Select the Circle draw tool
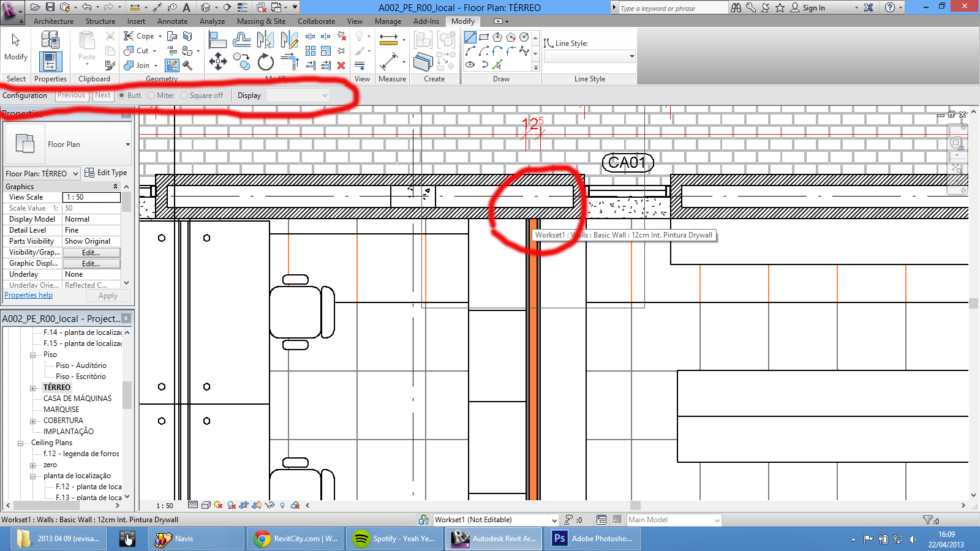This screenshot has width=980, height=551. (524, 37)
